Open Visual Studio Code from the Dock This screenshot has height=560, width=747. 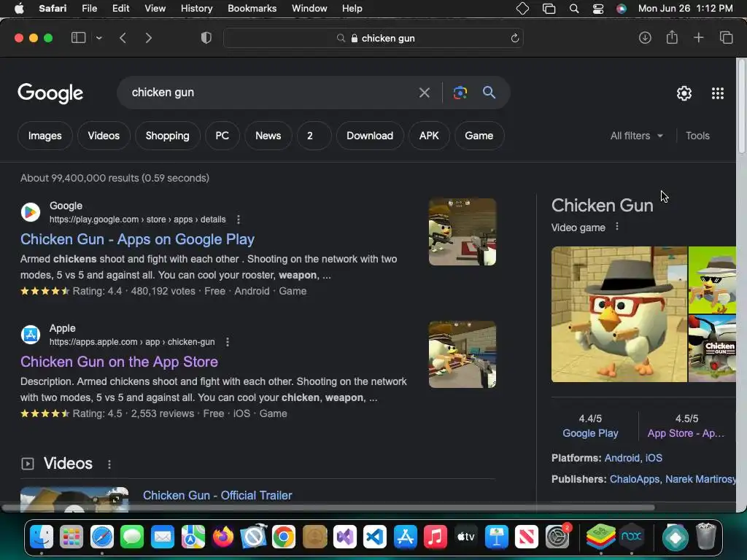click(375, 537)
